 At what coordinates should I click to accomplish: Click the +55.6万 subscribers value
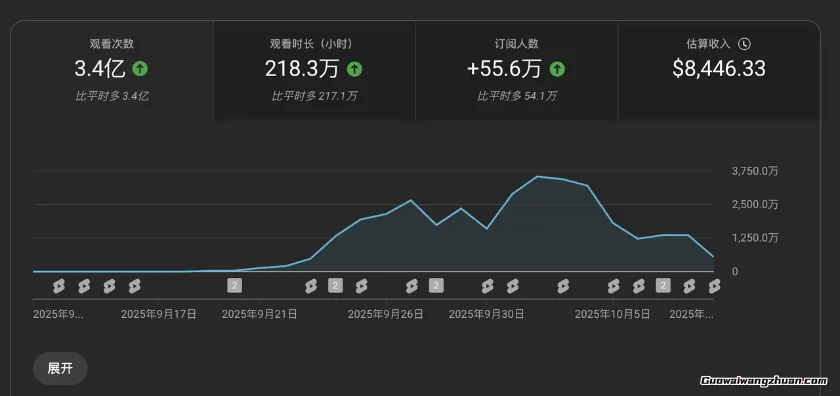tap(504, 69)
